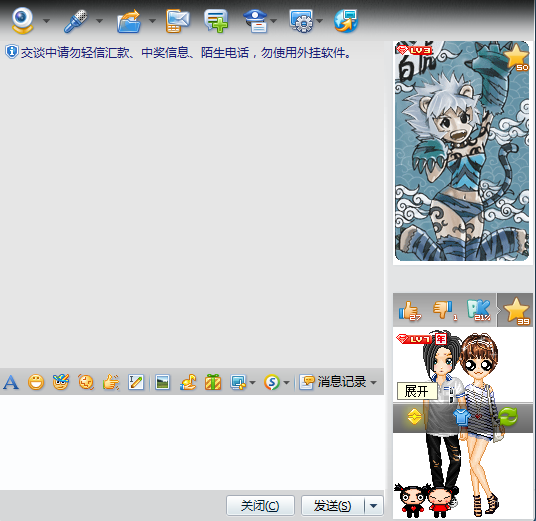Open the smiley emoticon picker
The width and height of the screenshot is (536, 521).
pos(36,382)
